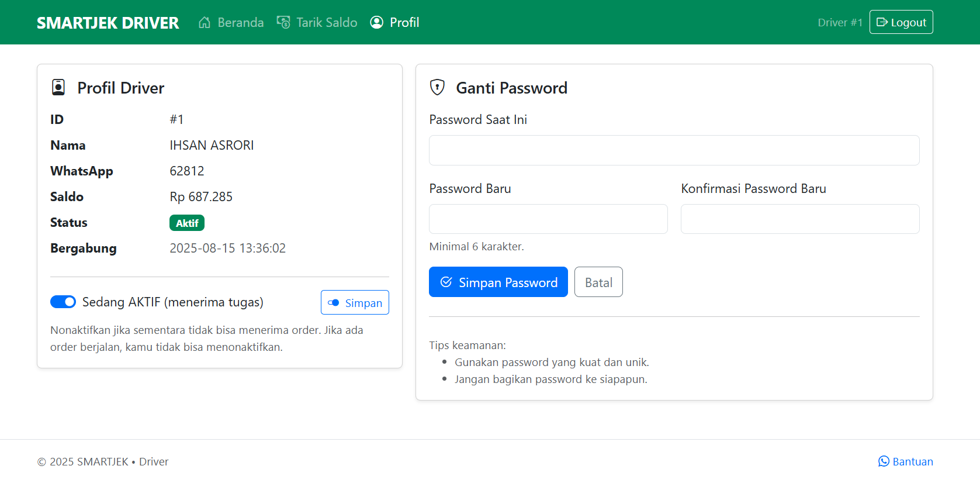The image size is (980, 490).
Task: Focus the Password Saat Ini field
Action: point(674,150)
